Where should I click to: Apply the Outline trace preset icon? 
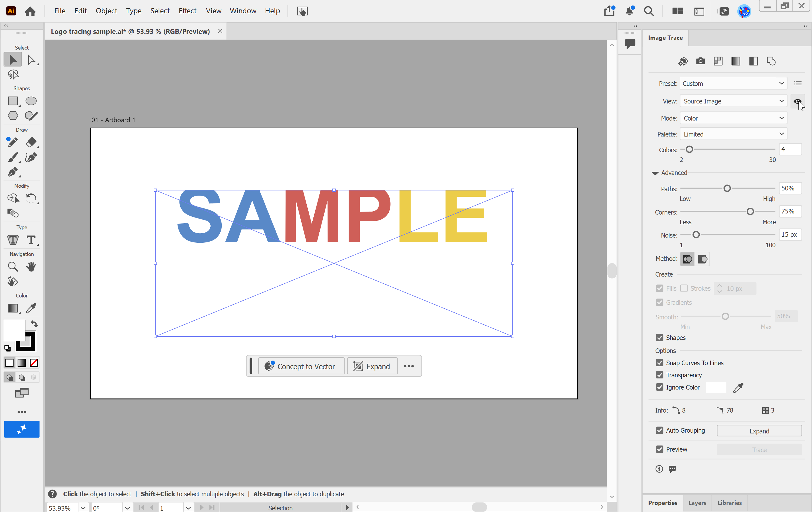771,61
